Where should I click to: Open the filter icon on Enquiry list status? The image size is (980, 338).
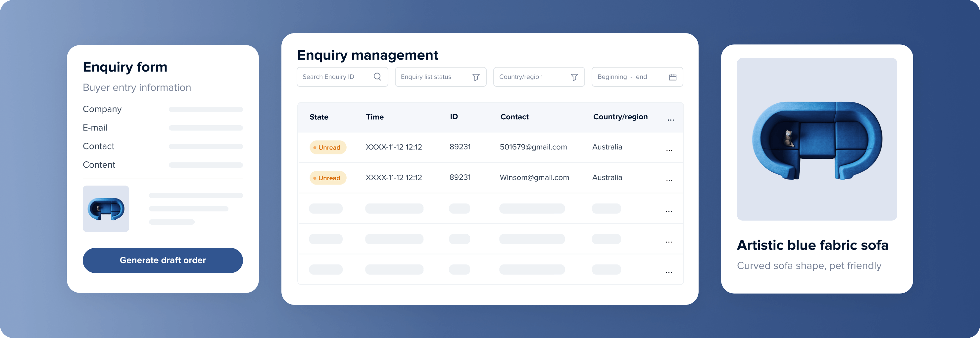click(476, 77)
